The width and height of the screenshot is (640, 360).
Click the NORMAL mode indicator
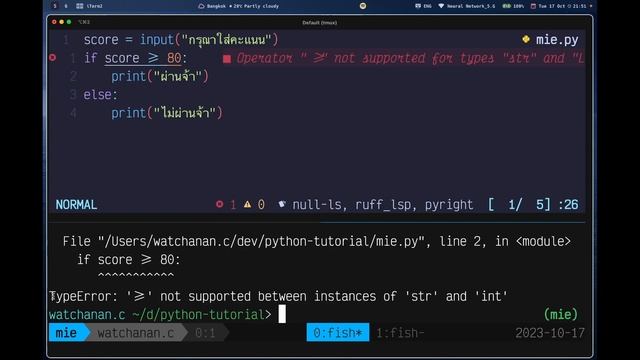click(76, 204)
